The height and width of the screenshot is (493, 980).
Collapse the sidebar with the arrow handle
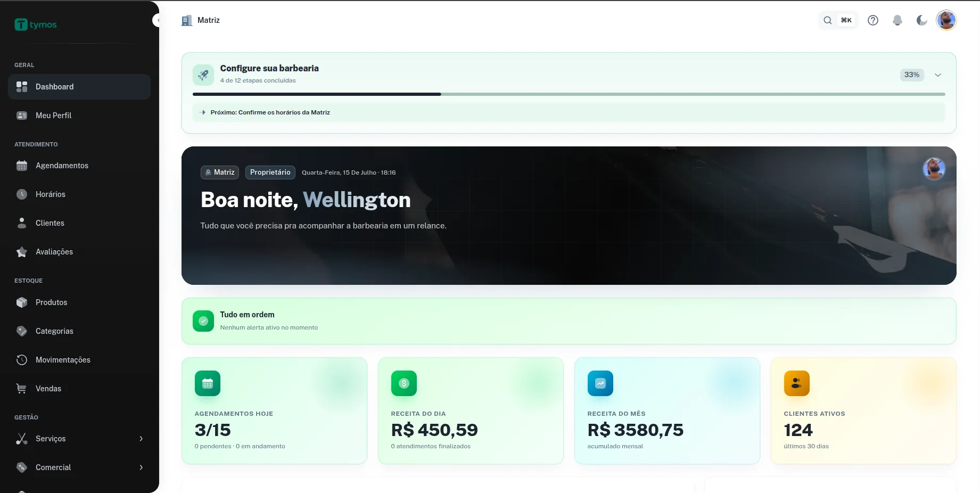pos(157,20)
